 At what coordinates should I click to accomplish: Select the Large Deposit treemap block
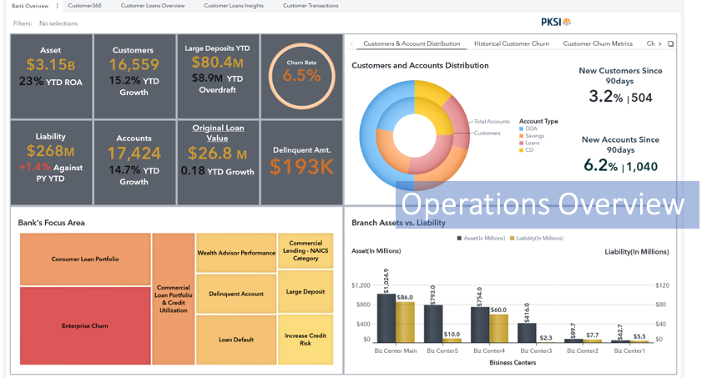click(306, 292)
